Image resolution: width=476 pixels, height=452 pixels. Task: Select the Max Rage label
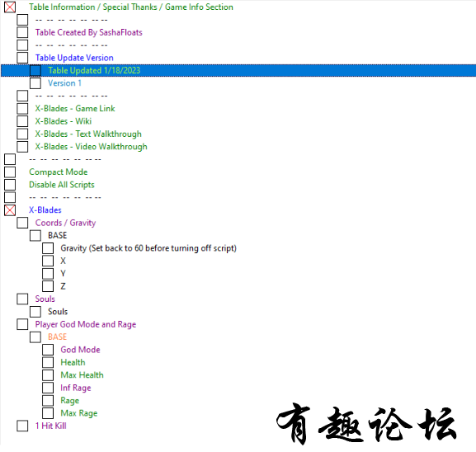click(79, 413)
